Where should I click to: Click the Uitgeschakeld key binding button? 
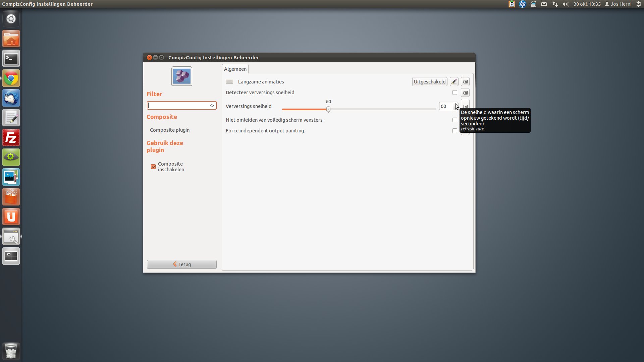click(430, 82)
